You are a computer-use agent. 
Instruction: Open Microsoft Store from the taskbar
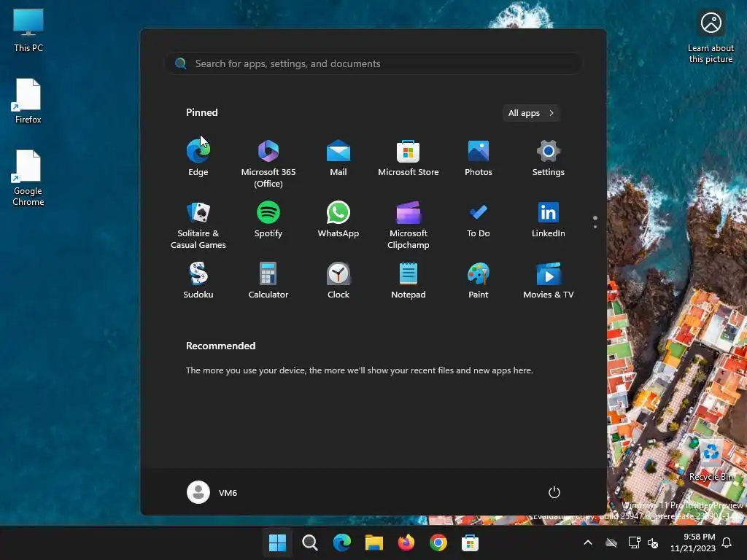point(471,542)
